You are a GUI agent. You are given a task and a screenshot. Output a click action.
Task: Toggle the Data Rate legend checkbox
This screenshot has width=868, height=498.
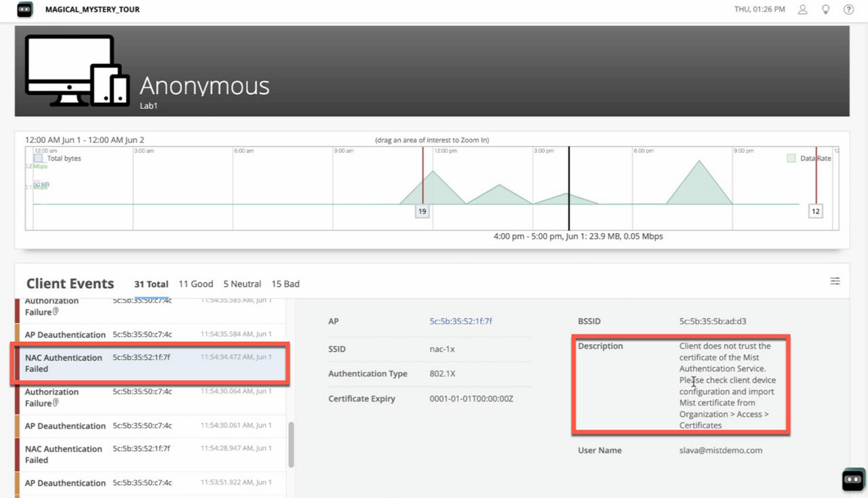792,157
